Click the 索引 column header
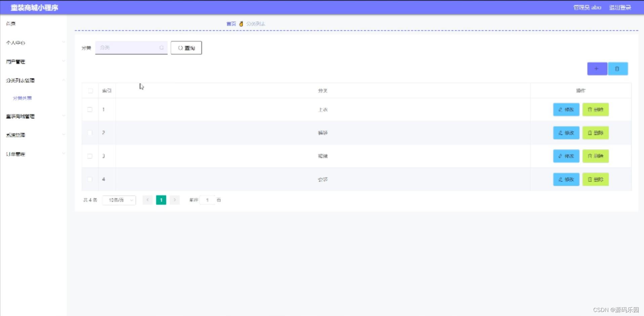The width and height of the screenshot is (644, 316). [x=107, y=91]
